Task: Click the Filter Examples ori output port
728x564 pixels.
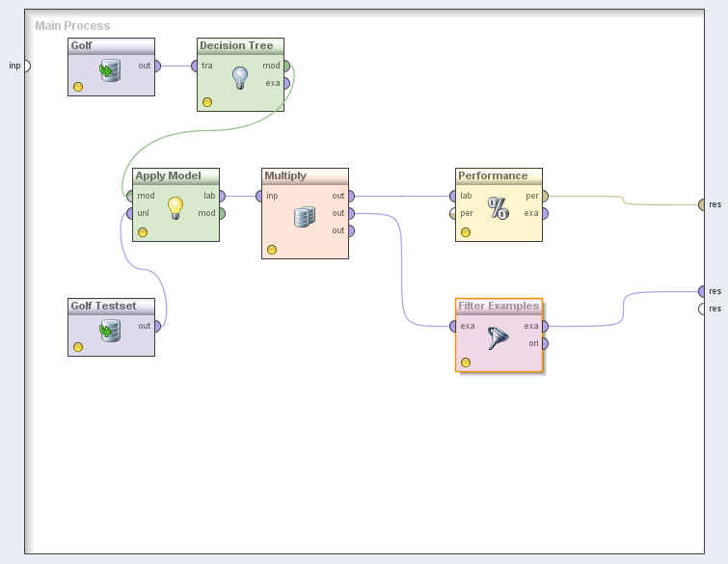Action: click(545, 343)
